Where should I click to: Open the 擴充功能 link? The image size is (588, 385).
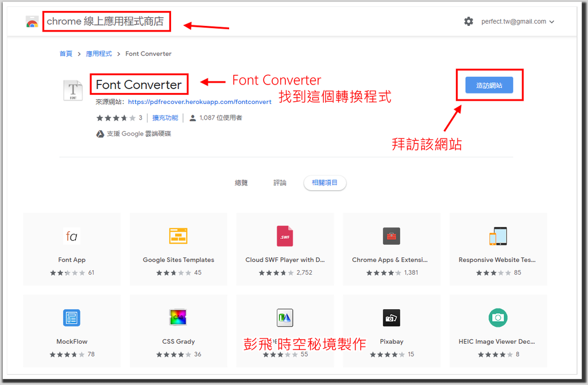165,118
